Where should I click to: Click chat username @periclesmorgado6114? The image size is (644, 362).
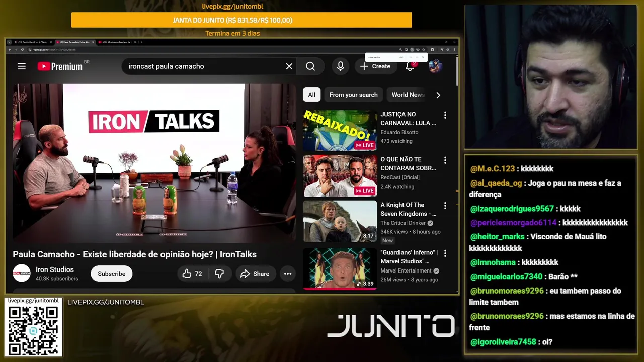pyautogui.click(x=513, y=222)
